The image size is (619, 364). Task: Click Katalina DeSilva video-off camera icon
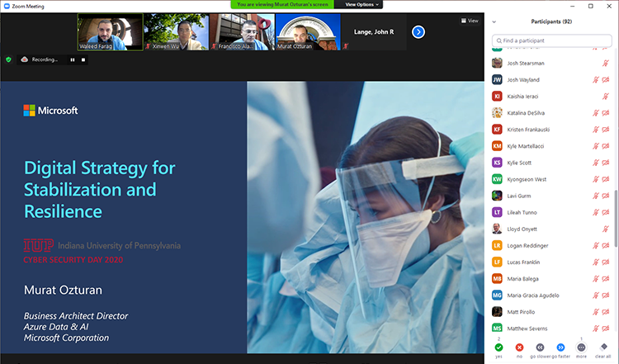[x=606, y=113]
